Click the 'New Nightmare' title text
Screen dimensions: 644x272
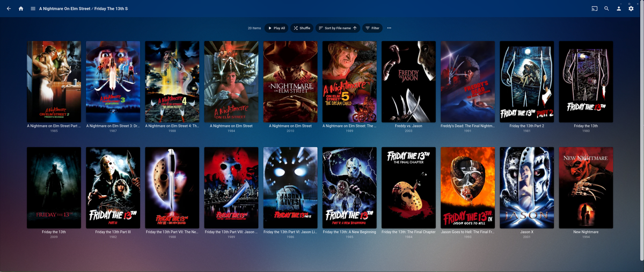click(586, 232)
